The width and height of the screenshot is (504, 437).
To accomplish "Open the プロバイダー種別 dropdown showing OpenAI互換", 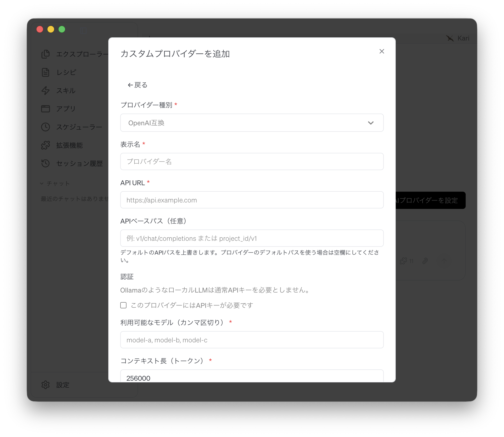I will tap(252, 123).
